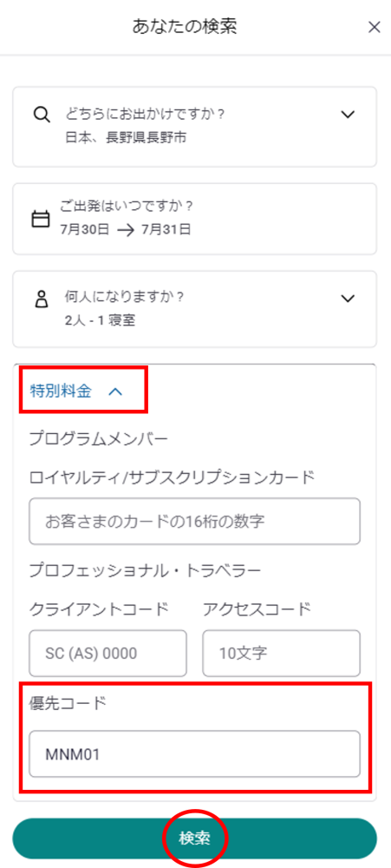Image resolution: width=391 pixels, height=868 pixels.
Task: Open the 特別料金 special rates link
Action: click(61, 391)
